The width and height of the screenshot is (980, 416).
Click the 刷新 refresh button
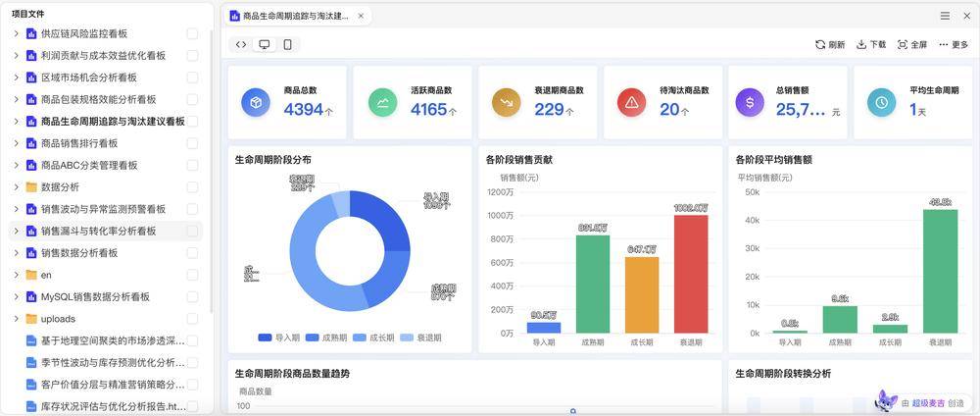[x=829, y=45]
